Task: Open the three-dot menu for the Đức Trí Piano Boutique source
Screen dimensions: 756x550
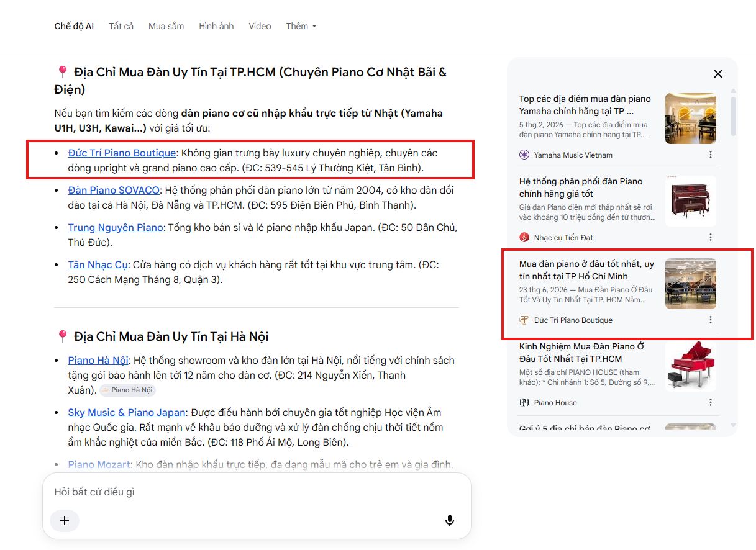Action: pos(711,320)
